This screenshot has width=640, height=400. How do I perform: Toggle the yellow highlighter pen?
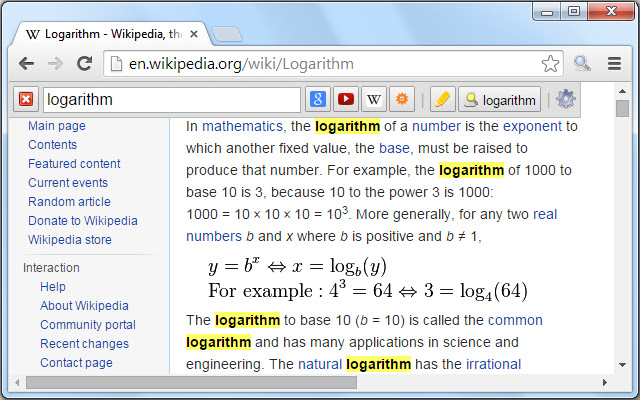[x=442, y=99]
